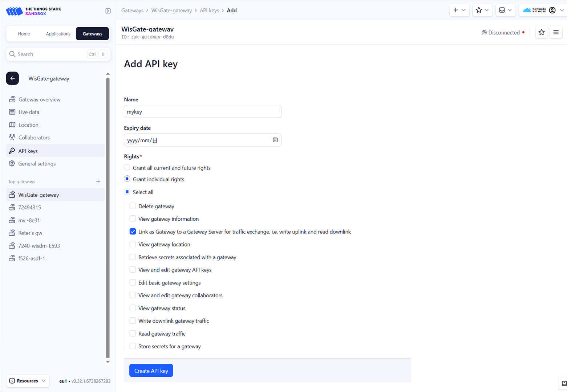Open the hamburger menu beside the star button

556,32
